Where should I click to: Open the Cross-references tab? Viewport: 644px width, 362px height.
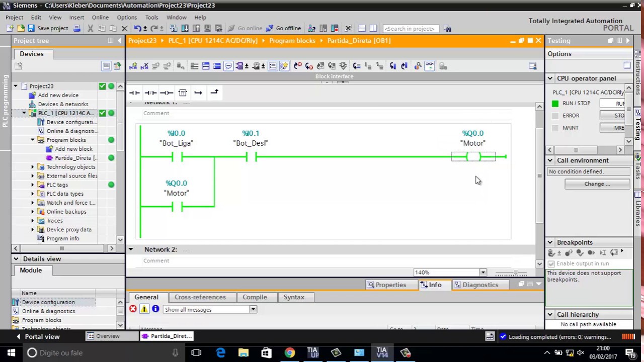point(200,297)
